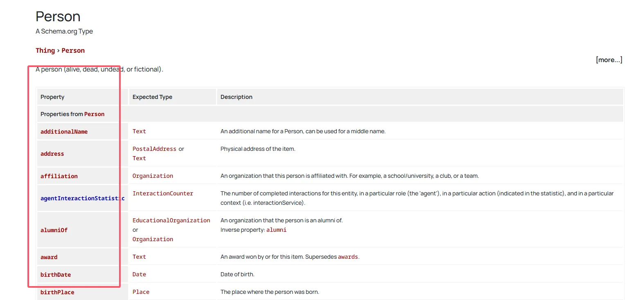Open the award property link
The height and width of the screenshot is (300, 644).
[x=49, y=257]
